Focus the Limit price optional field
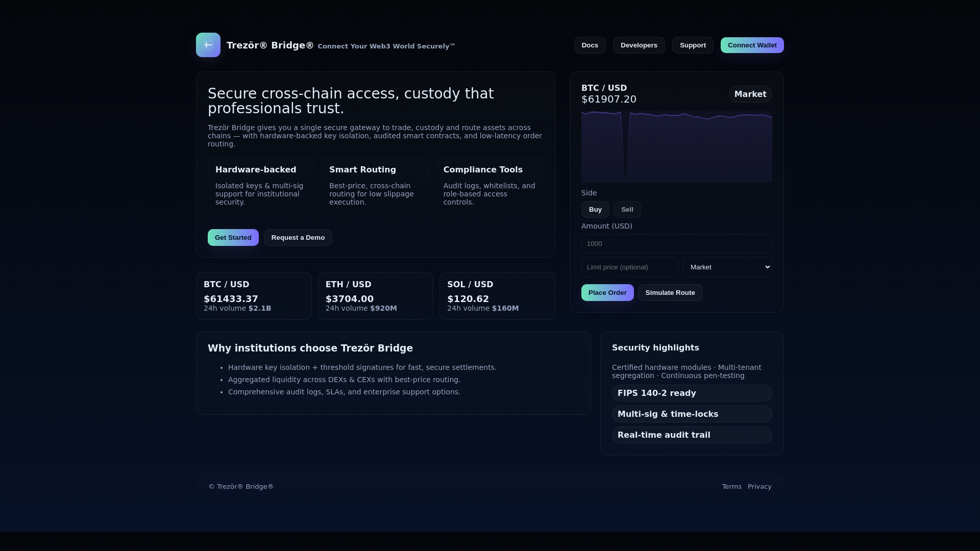The image size is (980, 551). (x=630, y=267)
